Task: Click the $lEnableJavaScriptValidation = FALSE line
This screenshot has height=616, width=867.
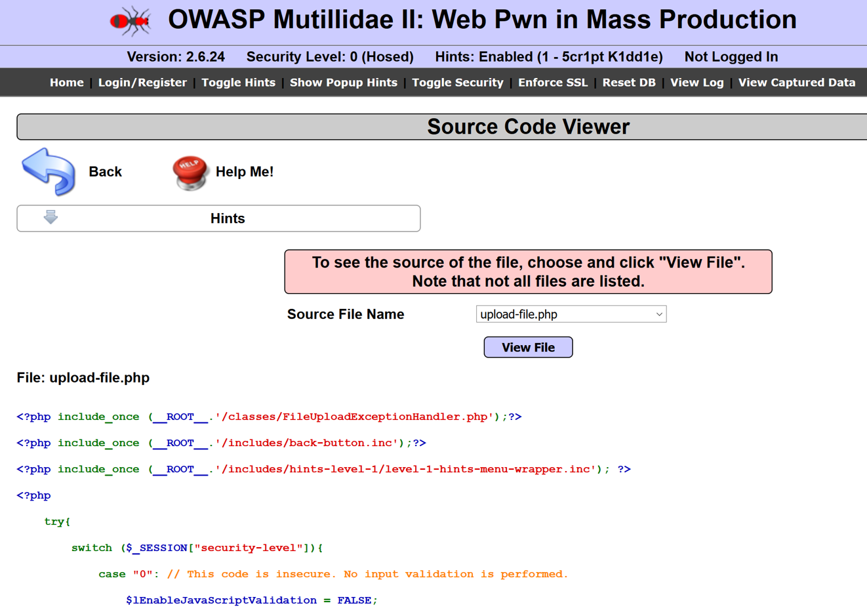Action: click(x=252, y=600)
